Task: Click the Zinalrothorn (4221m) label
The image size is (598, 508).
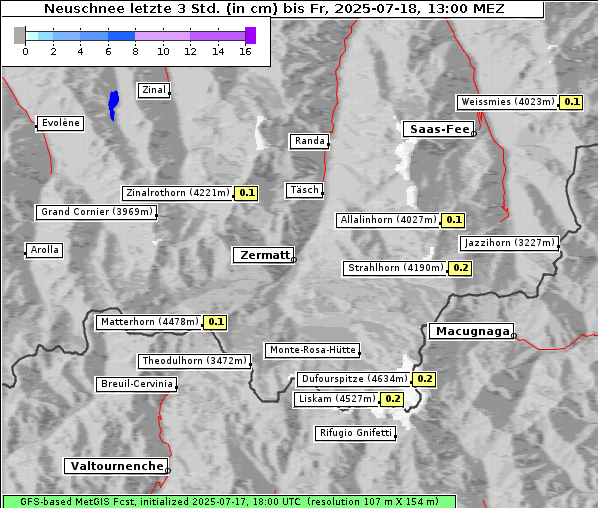Action: [178, 193]
